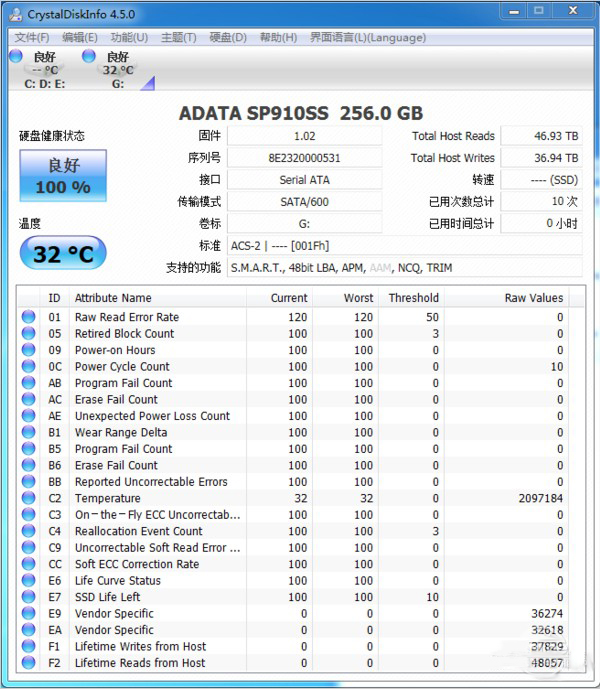Click the 32 °C temperature indicator
The image size is (600, 689).
coord(63,253)
